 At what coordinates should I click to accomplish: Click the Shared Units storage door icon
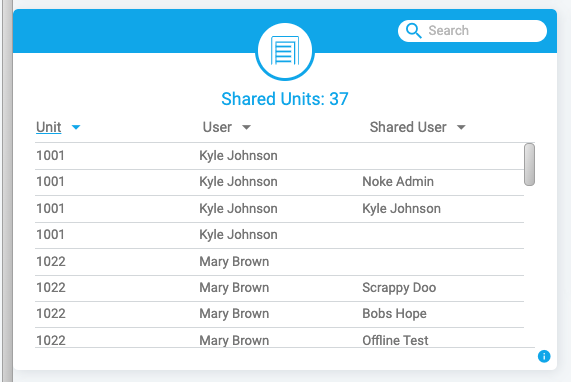coord(285,51)
